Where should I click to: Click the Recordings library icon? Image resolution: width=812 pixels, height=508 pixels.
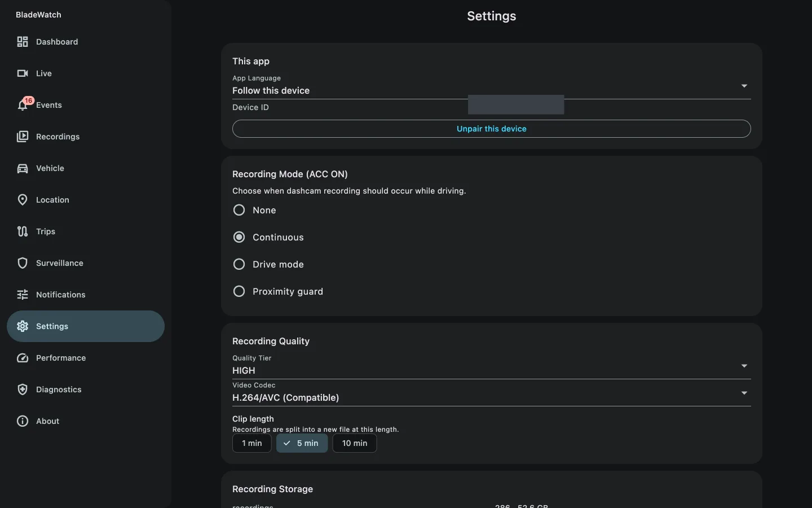pyautogui.click(x=23, y=137)
